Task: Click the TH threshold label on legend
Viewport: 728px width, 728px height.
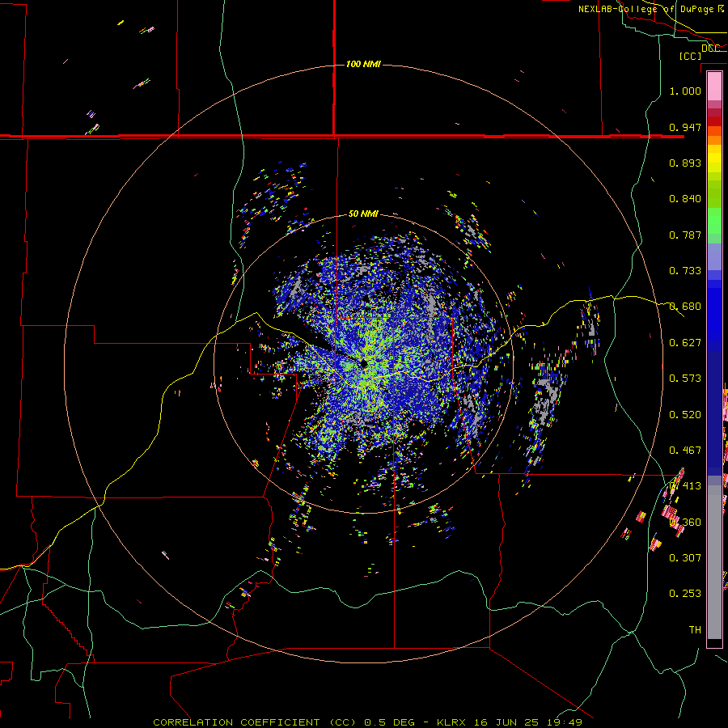Action: [695, 630]
